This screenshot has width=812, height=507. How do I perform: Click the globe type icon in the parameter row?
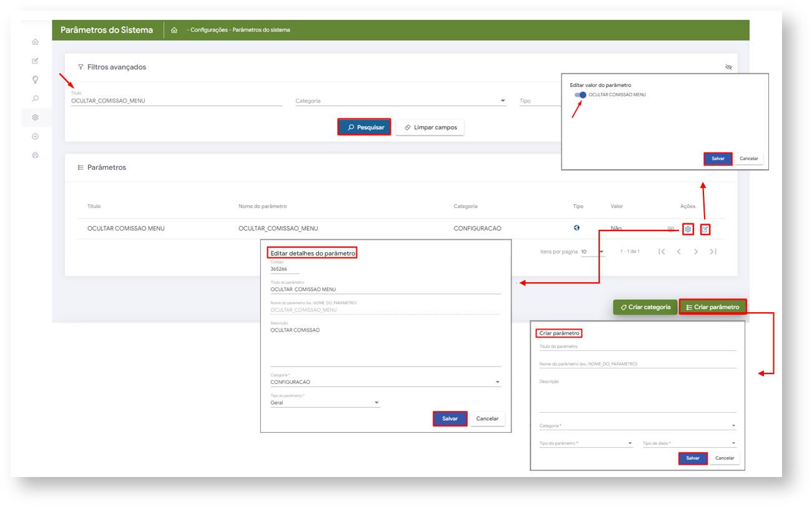(x=577, y=228)
